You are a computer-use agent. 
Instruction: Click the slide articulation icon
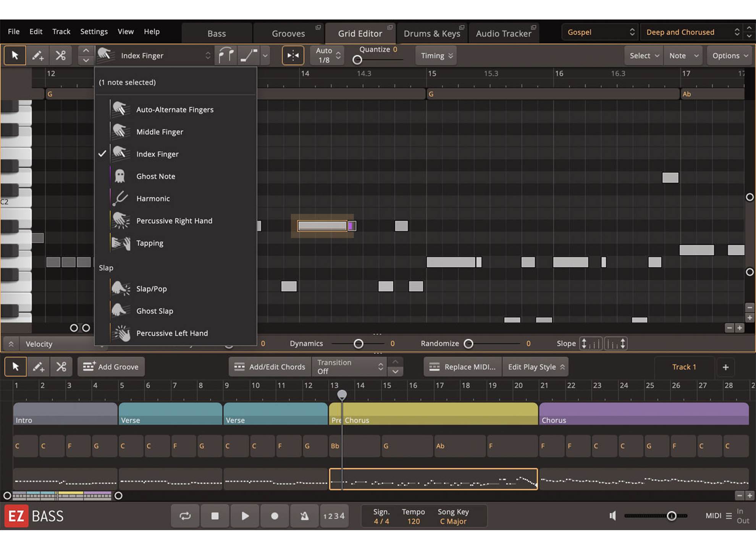249,56
